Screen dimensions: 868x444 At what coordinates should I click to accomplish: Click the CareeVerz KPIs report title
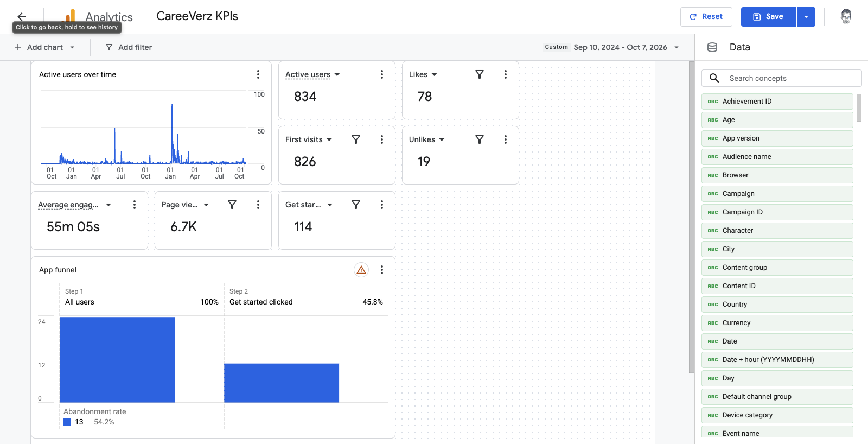[x=197, y=16]
